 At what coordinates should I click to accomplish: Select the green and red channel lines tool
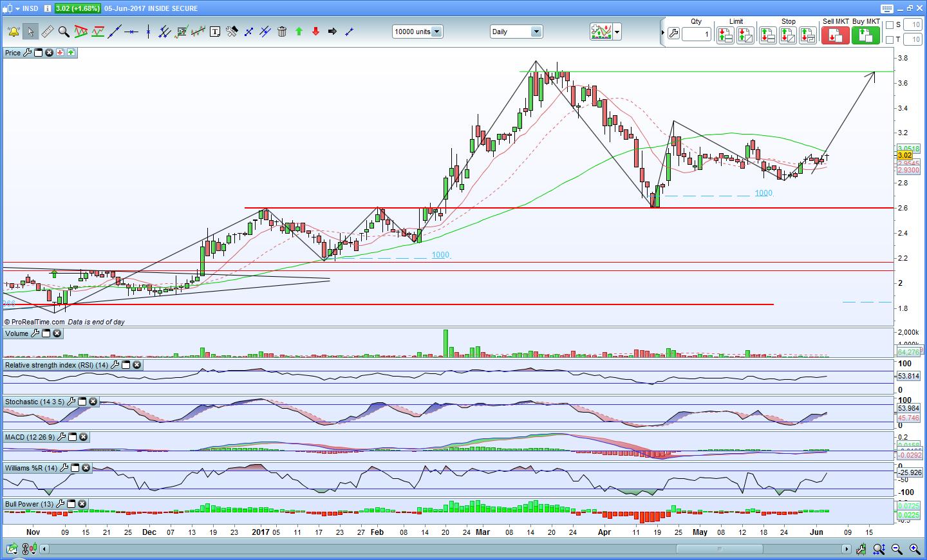tap(98, 32)
